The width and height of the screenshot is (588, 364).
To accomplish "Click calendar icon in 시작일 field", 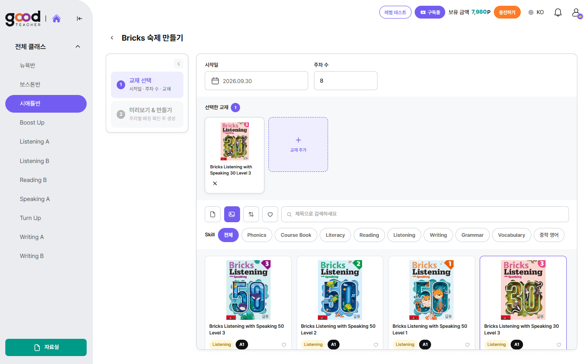I will (215, 81).
